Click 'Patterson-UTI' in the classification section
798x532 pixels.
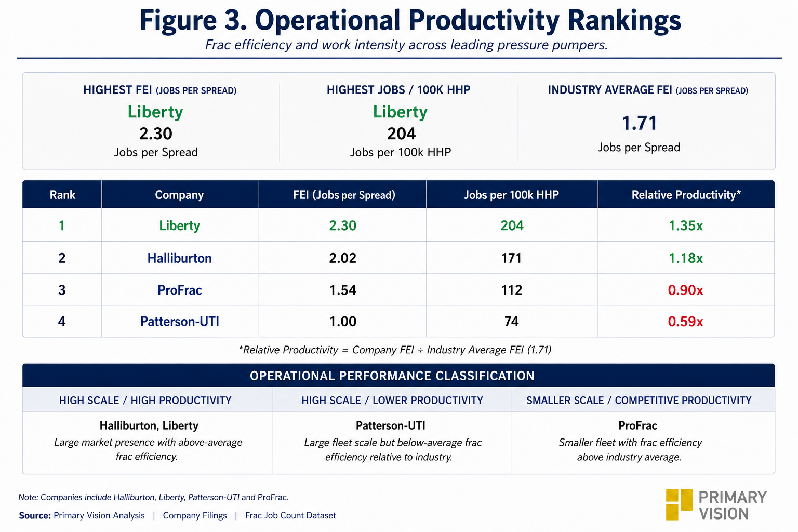pos(391,426)
